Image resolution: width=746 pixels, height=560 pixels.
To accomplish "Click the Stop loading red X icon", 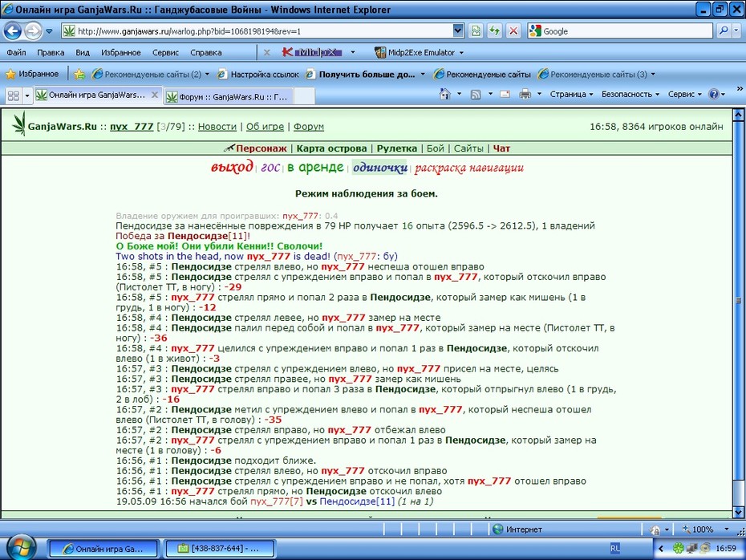I will pos(513,31).
